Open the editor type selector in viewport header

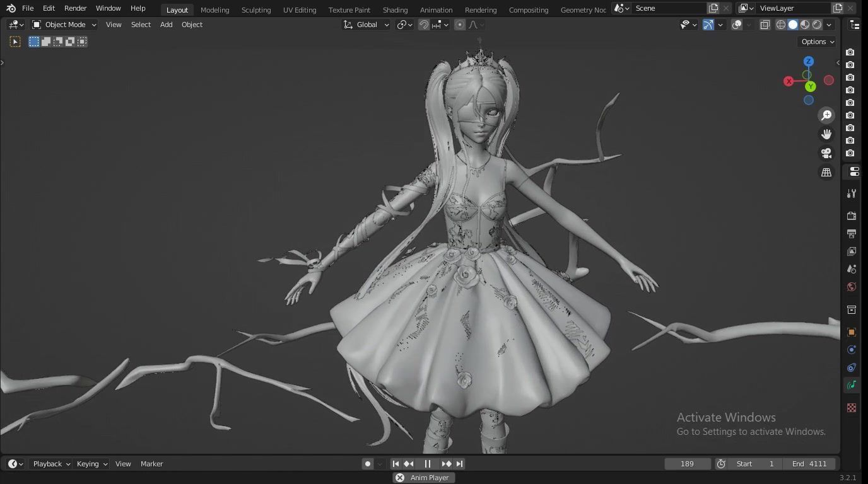tap(16, 25)
